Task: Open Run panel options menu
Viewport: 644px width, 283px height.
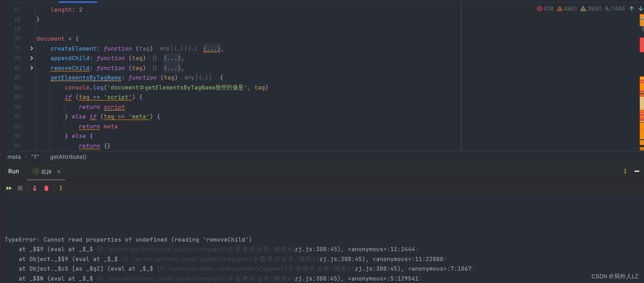Action: click(x=625, y=171)
